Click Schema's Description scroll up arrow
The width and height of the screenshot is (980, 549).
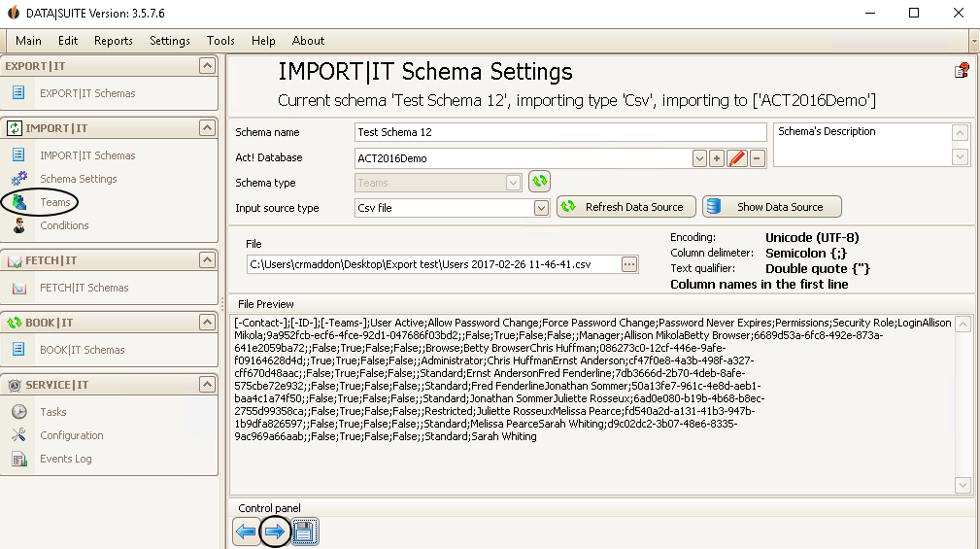pyautogui.click(x=960, y=132)
